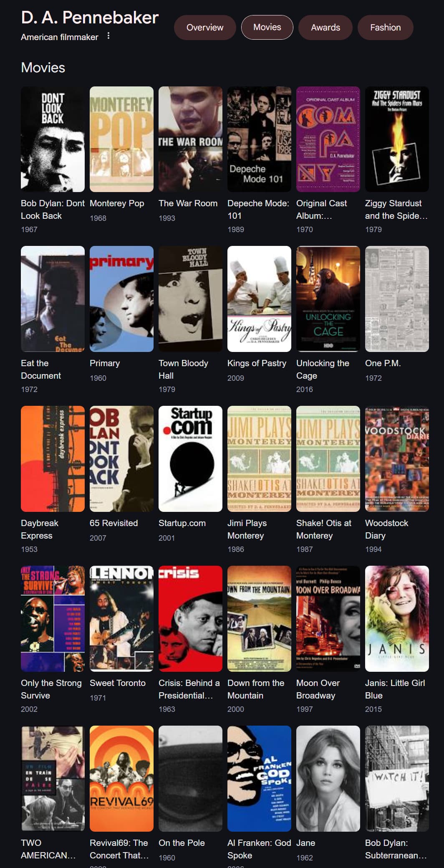Click the year 2007 under 65 Revisited
The width and height of the screenshot is (444, 868).
point(98,538)
